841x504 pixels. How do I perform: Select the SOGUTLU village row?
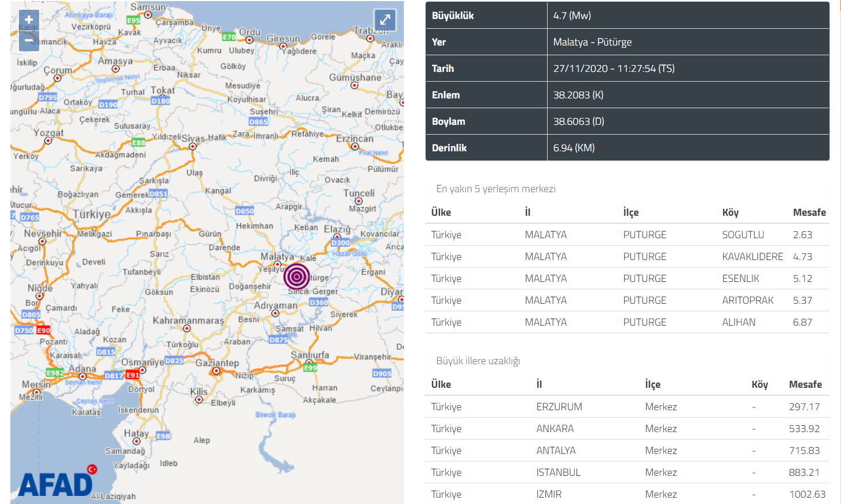(627, 235)
